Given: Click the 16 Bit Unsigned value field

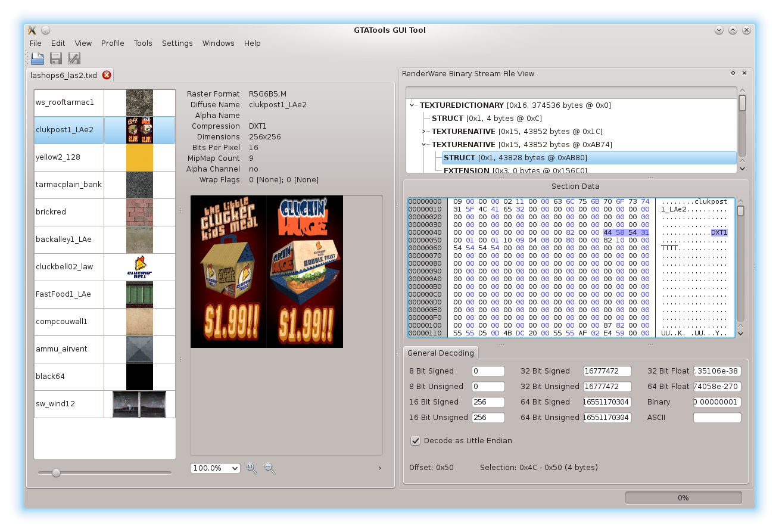Looking at the screenshot, I should [488, 418].
